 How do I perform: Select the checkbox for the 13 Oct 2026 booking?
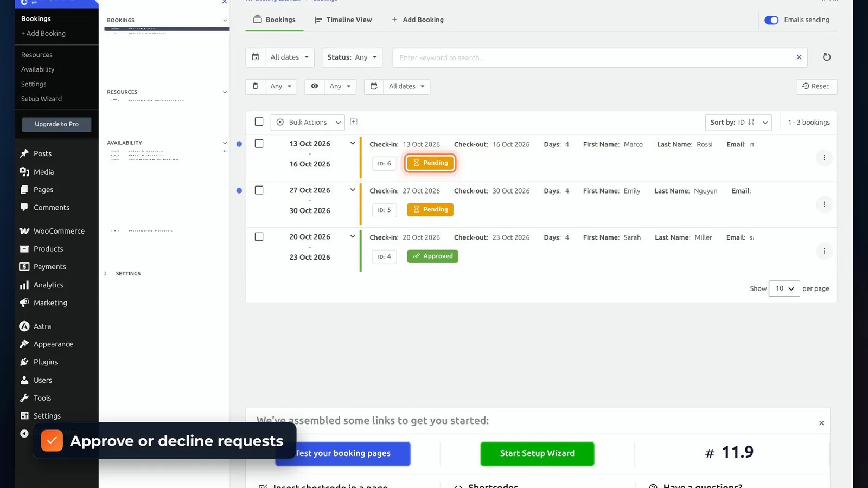tap(259, 144)
